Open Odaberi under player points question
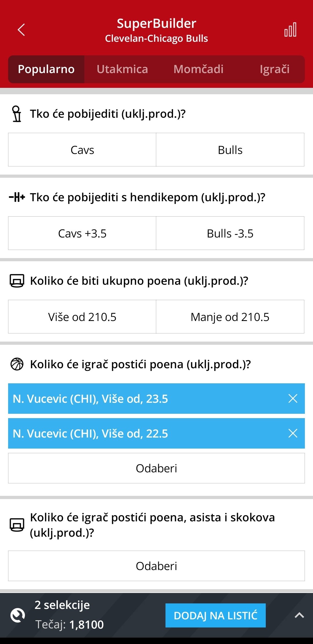 pyautogui.click(x=156, y=468)
